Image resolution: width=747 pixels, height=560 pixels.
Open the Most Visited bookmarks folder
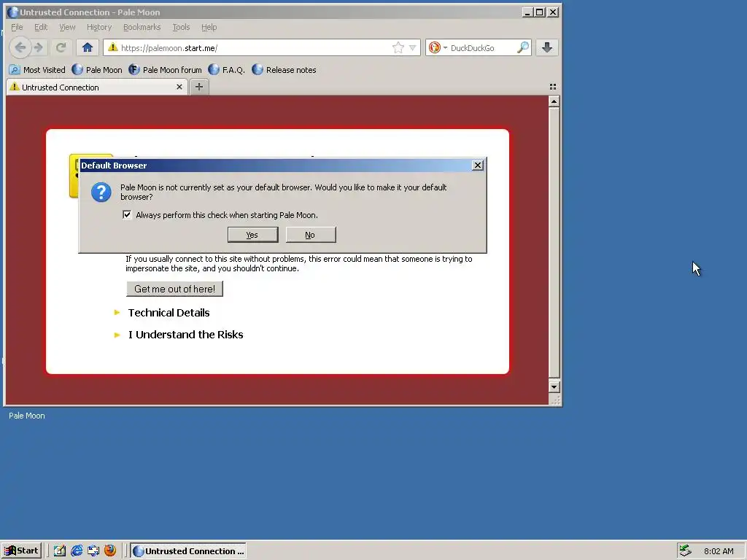coord(37,70)
